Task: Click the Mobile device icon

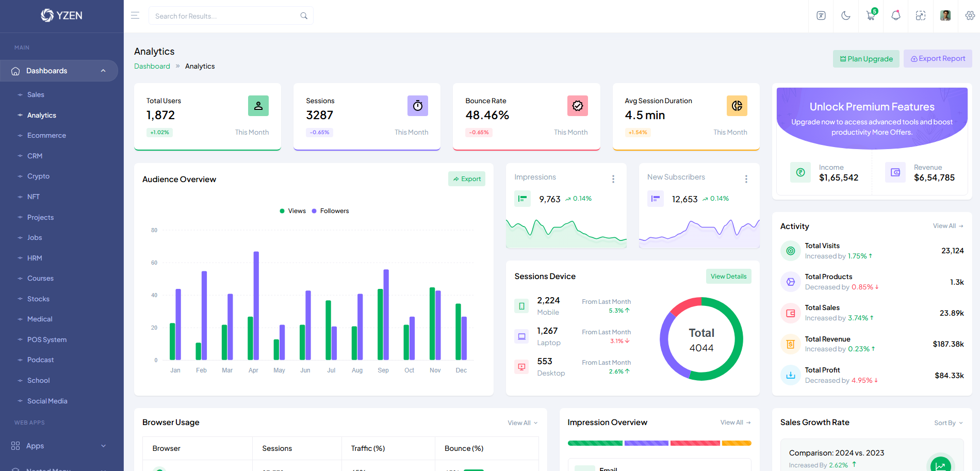Action: coord(521,306)
